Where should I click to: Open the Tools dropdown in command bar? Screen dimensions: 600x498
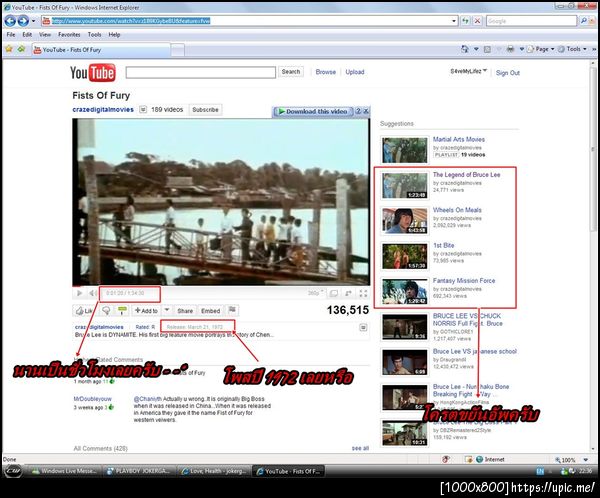click(x=572, y=49)
